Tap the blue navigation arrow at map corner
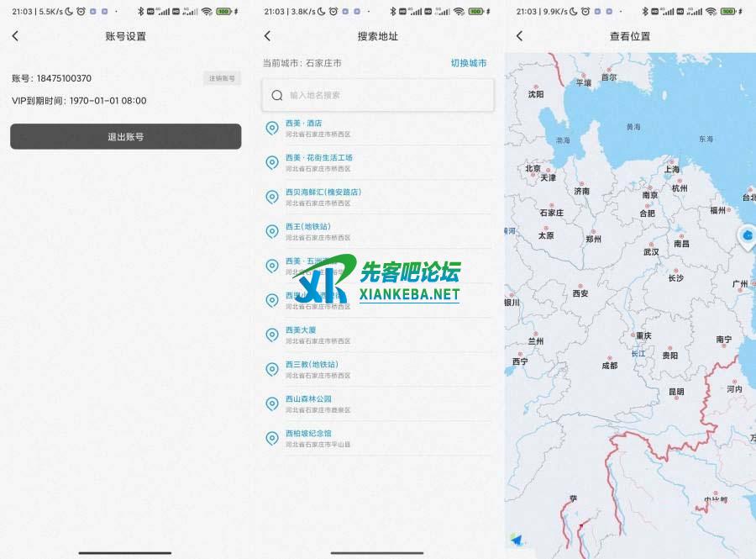 tap(516, 540)
